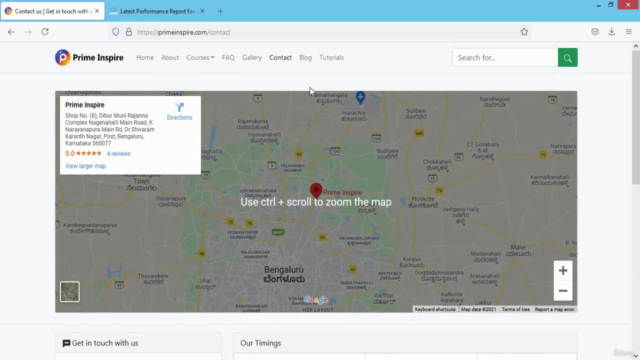Click the browser back arrow

pyautogui.click(x=11, y=32)
